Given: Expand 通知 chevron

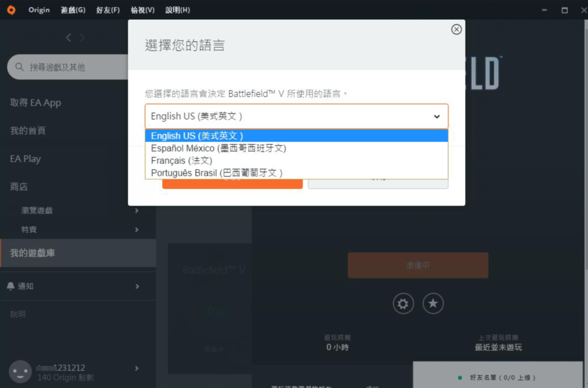Looking at the screenshot, I should (137, 286).
